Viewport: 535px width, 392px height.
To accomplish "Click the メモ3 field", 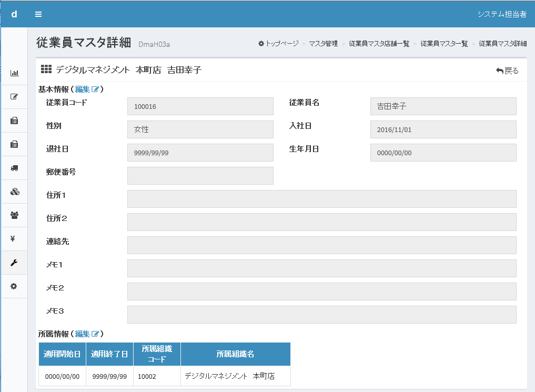I will point(322,315).
